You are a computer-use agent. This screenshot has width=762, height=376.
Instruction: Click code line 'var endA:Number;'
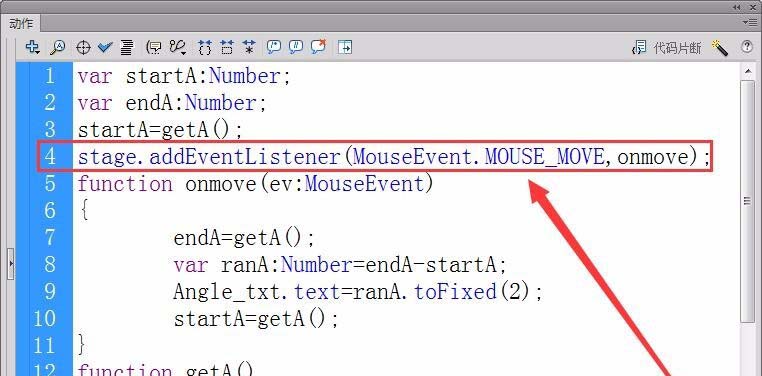point(172,103)
